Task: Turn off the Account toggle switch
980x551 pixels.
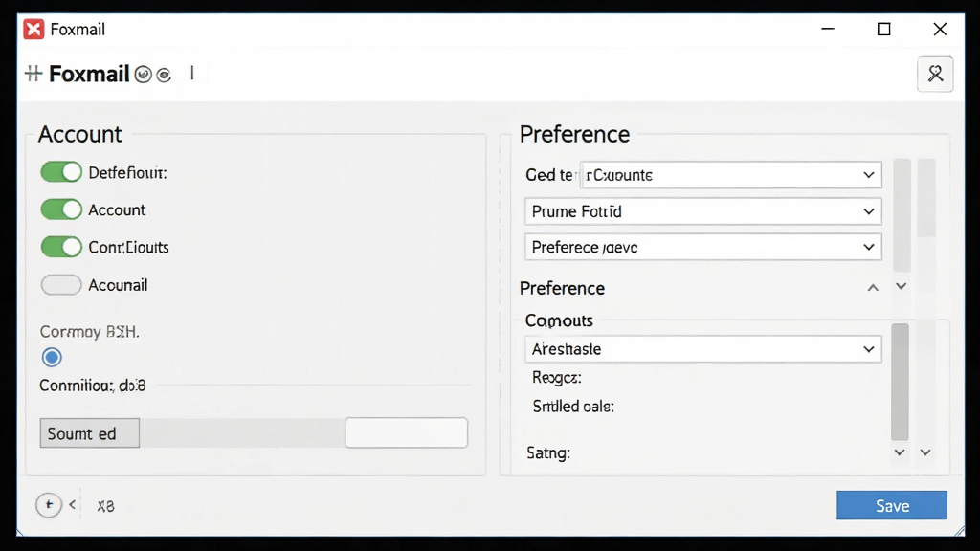Action: [61, 209]
